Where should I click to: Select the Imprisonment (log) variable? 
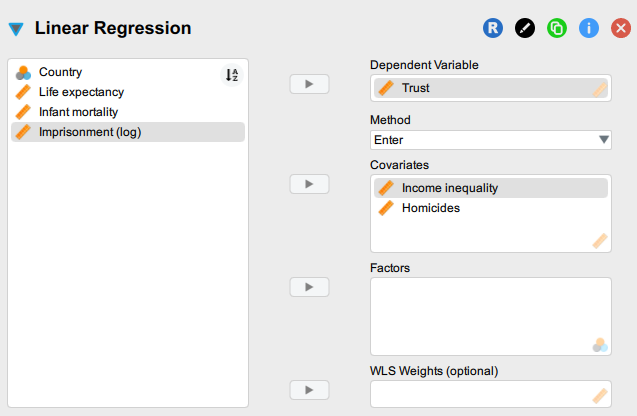click(88, 131)
